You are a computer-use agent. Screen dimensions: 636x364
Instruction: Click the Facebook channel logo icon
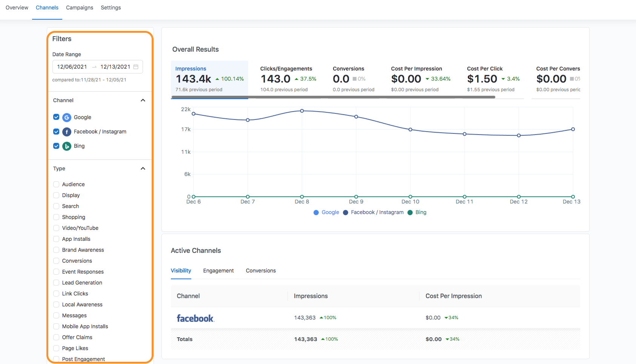[x=67, y=132]
